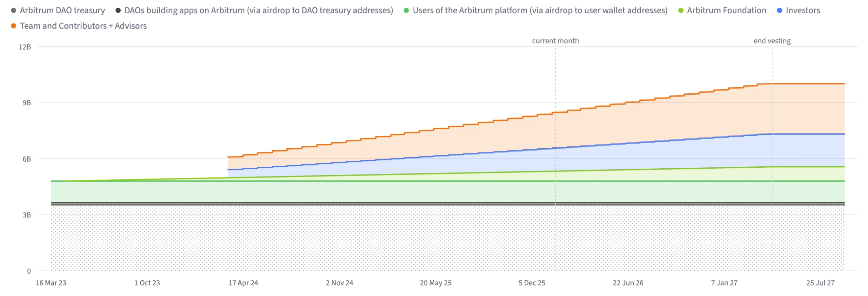
Task: Click the 16 Mar 23 x-axis label
Action: pos(51,283)
